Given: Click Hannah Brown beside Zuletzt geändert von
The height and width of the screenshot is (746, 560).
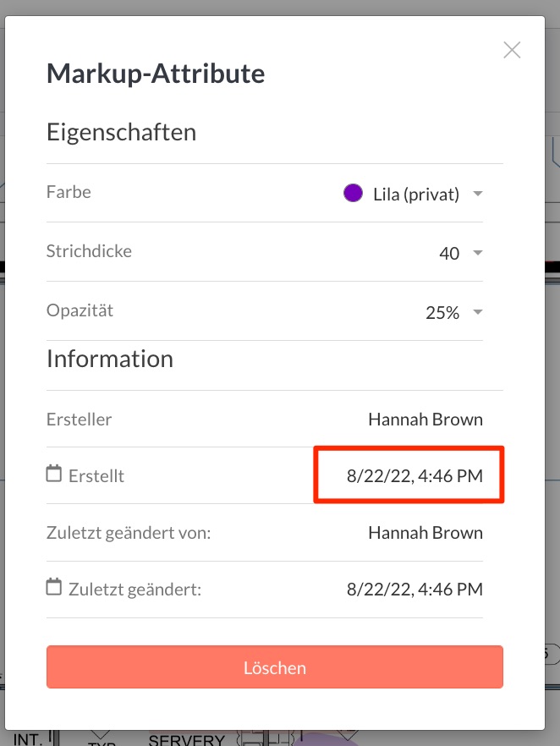Looking at the screenshot, I should click(425, 532).
